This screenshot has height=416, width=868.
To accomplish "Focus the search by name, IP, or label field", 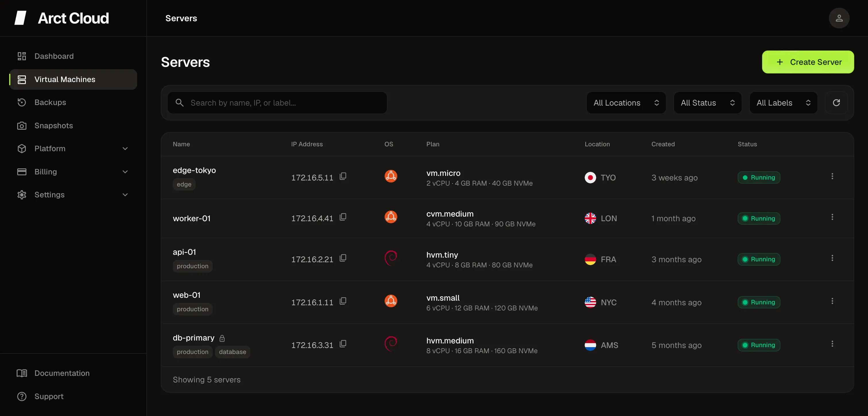I will [x=277, y=103].
